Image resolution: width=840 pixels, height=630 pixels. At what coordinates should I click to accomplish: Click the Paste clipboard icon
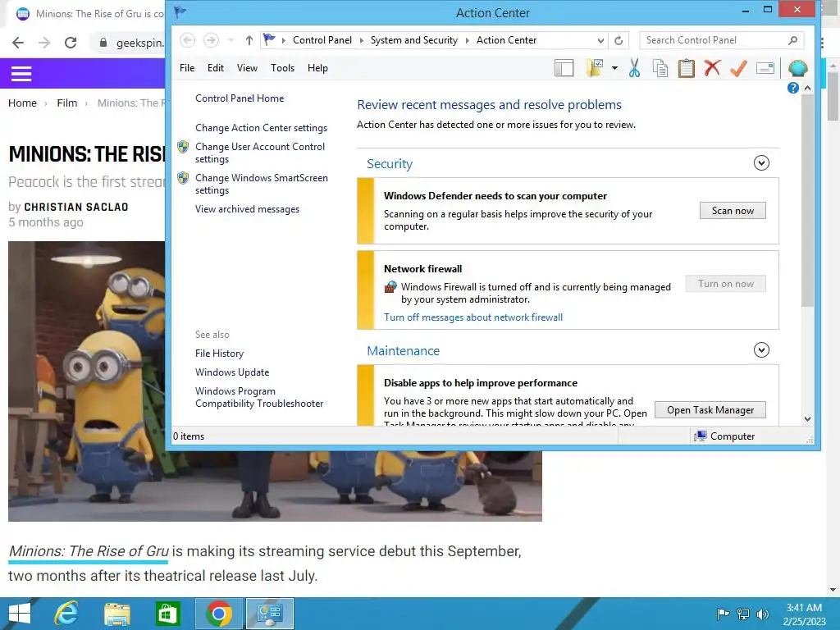(x=687, y=69)
